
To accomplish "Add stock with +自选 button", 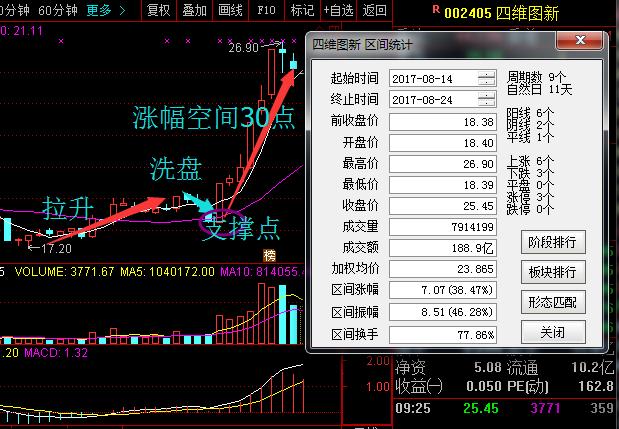I will [x=339, y=11].
